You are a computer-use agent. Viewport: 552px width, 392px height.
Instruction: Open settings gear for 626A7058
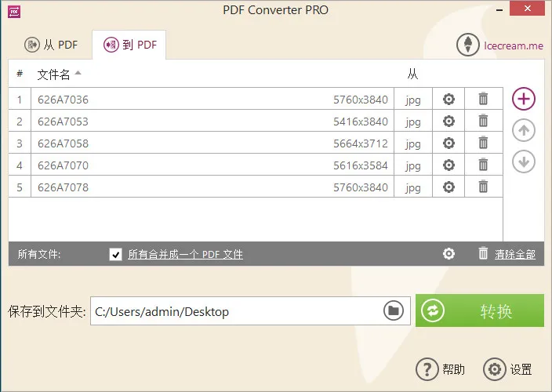pyautogui.click(x=448, y=143)
